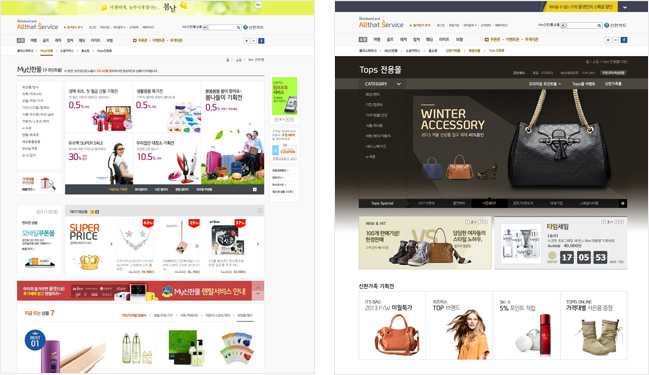The width and height of the screenshot is (649, 375).
Task: Click down arrow on red rental service banner
Action: coord(258,294)
